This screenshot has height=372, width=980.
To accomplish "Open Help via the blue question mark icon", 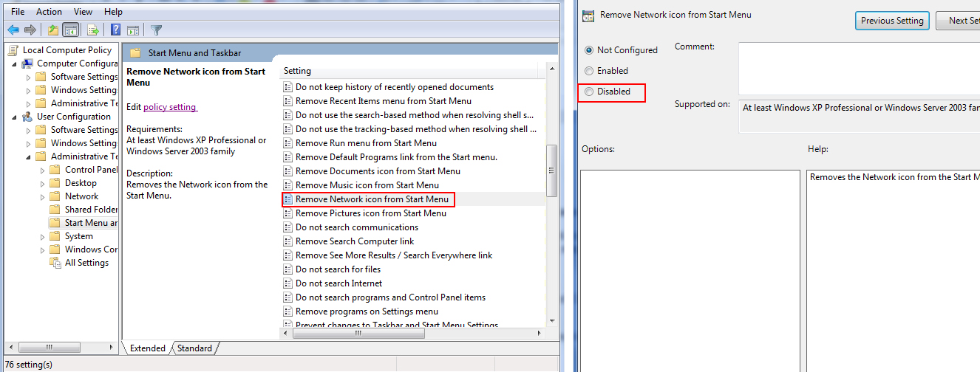I will click(x=116, y=30).
